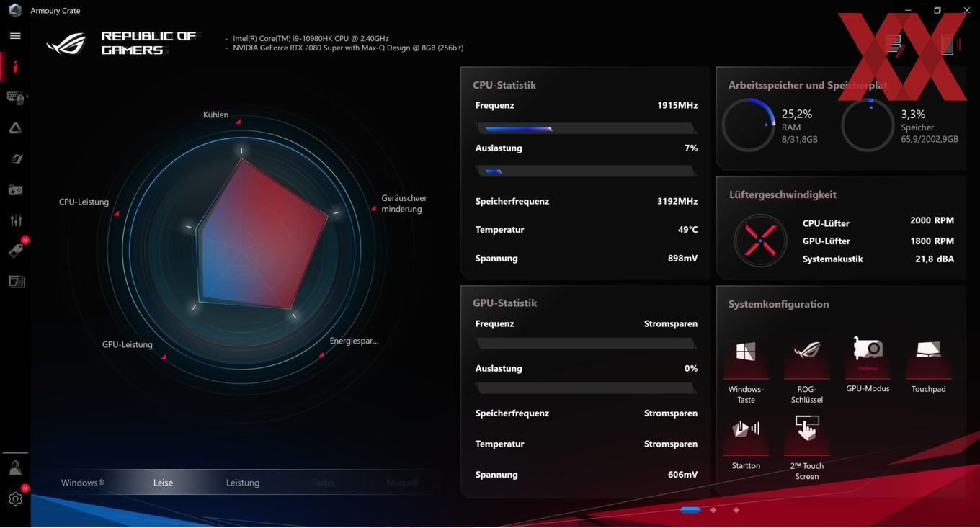Click the Republic of Gamers logo
Viewport: 980px width, 528px height.
click(x=66, y=43)
